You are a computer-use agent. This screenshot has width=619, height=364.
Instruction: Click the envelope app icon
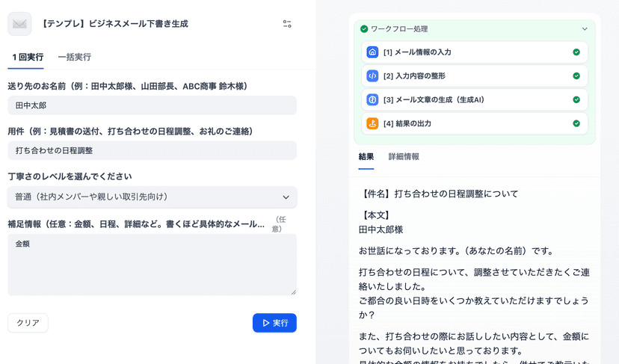[x=19, y=24]
